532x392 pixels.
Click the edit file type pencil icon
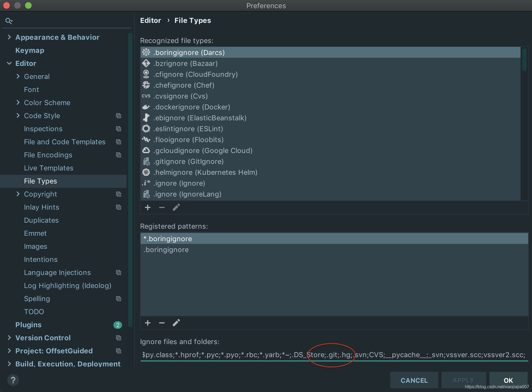click(x=176, y=207)
